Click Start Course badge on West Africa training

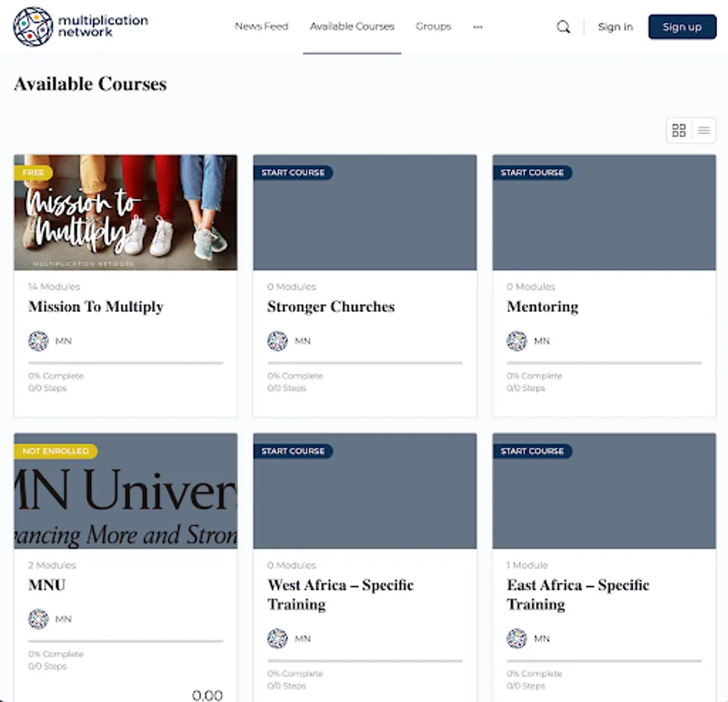[x=293, y=451]
